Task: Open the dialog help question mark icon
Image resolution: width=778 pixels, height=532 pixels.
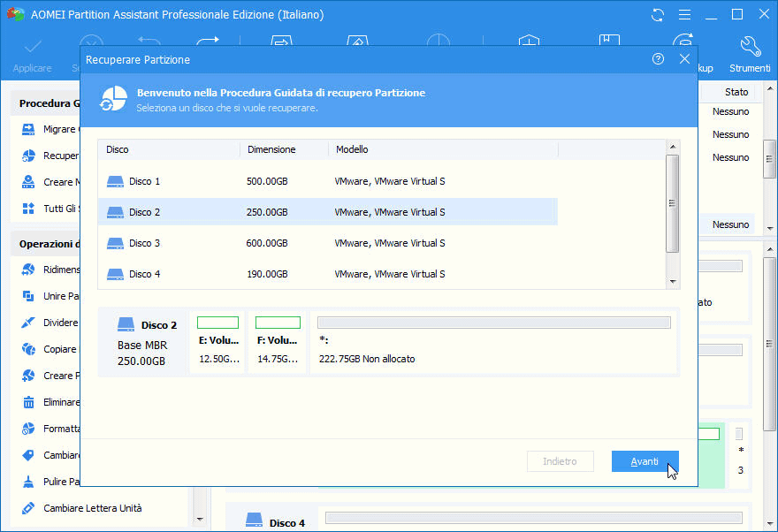Action: (x=658, y=59)
